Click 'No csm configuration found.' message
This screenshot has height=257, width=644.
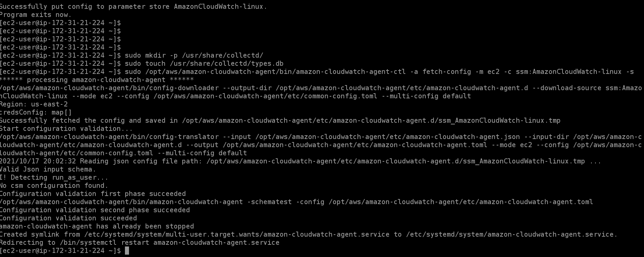tap(54, 185)
